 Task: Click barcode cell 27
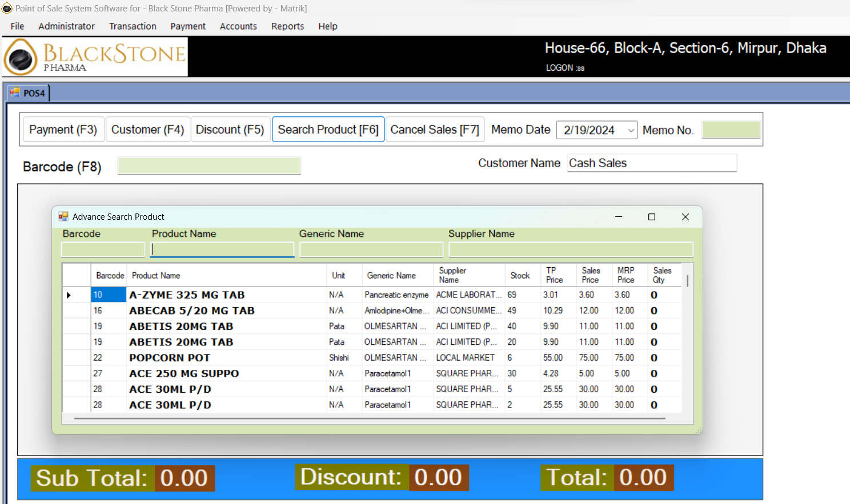point(109,373)
